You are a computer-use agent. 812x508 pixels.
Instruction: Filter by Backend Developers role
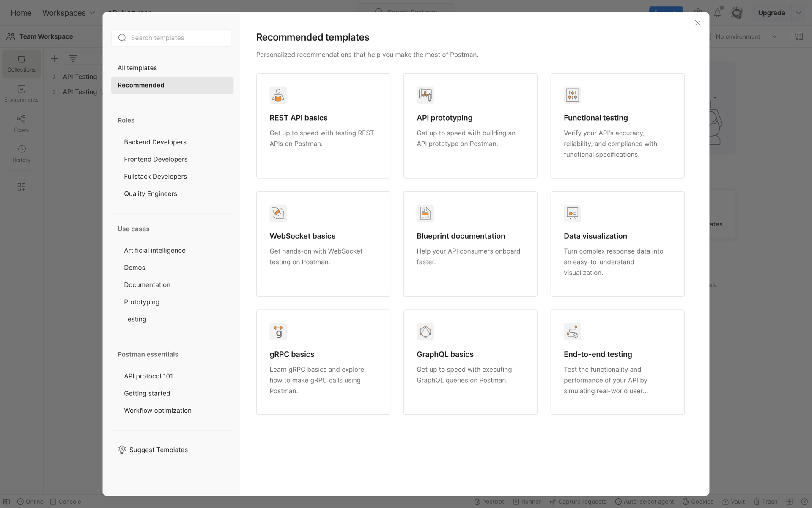155,142
